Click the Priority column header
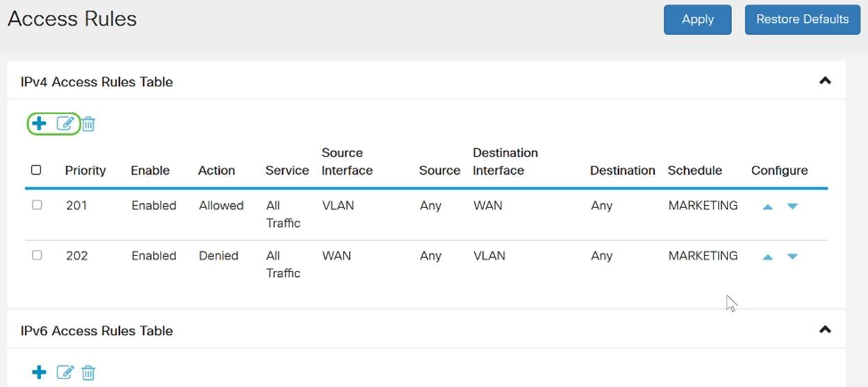This screenshot has height=387, width=868. pos(86,171)
